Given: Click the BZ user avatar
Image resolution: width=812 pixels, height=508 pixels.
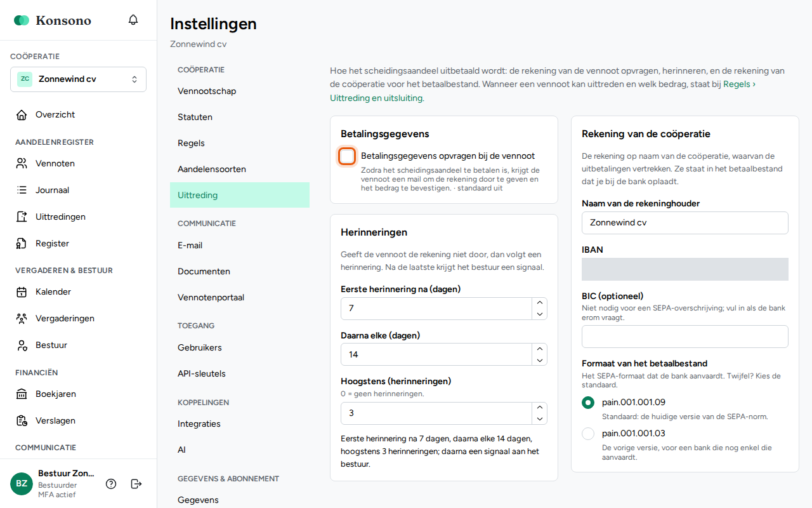Looking at the screenshot, I should tap(22, 484).
